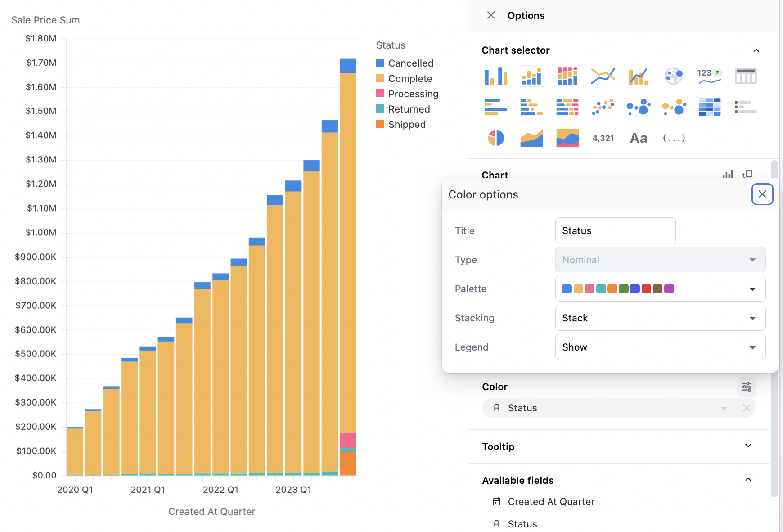Collapse the Chart selector section
This screenshot has width=783, height=532.
click(756, 50)
